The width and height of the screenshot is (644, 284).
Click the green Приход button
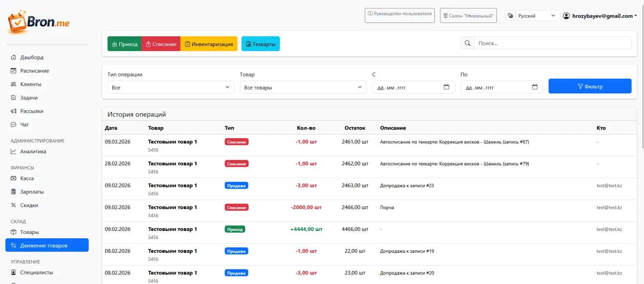pyautogui.click(x=124, y=44)
